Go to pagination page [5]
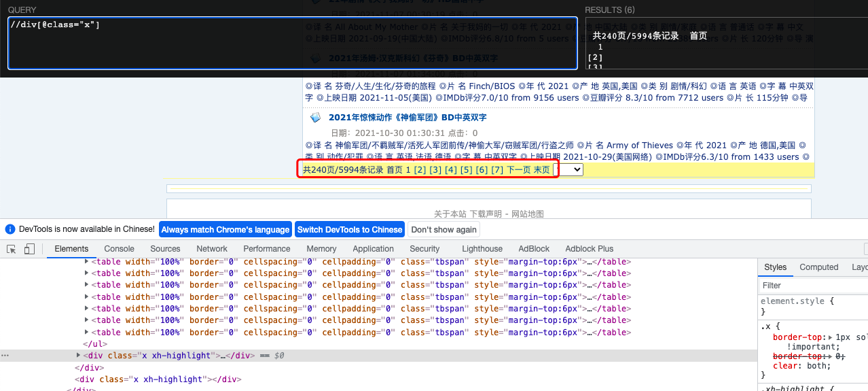This screenshot has height=391, width=868. [466, 170]
